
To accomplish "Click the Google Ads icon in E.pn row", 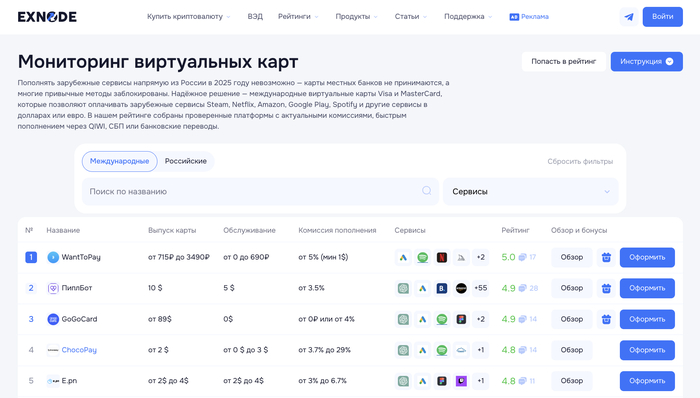I will point(422,381).
